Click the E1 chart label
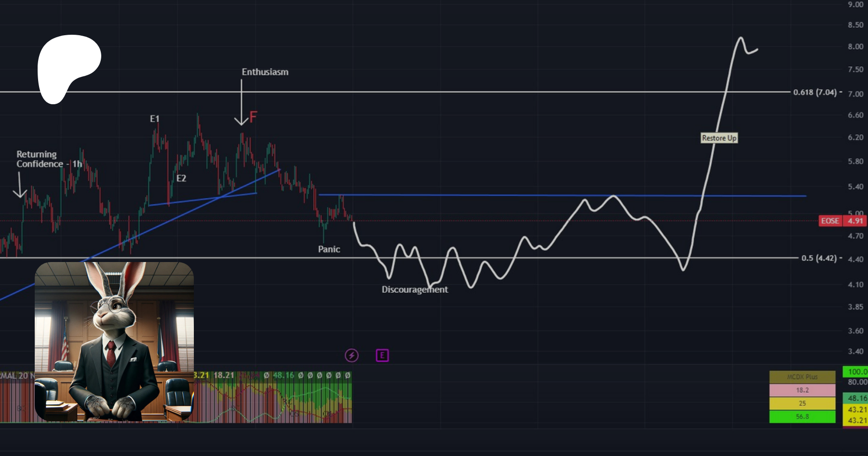This screenshot has width=868, height=456. pyautogui.click(x=154, y=119)
